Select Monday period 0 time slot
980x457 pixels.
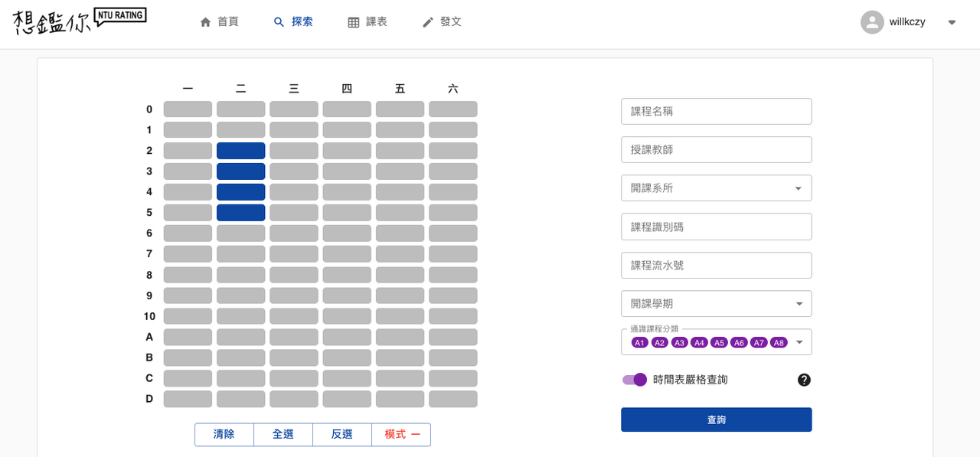pos(188,109)
